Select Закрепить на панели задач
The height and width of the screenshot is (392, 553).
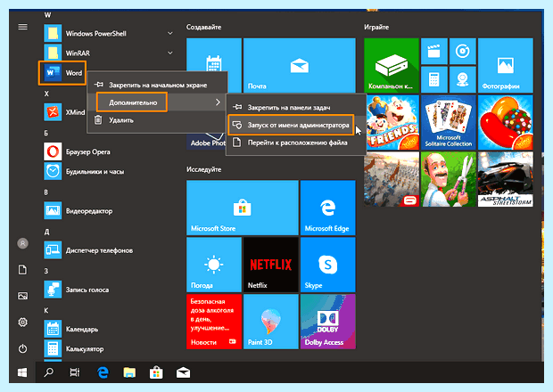tap(296, 107)
